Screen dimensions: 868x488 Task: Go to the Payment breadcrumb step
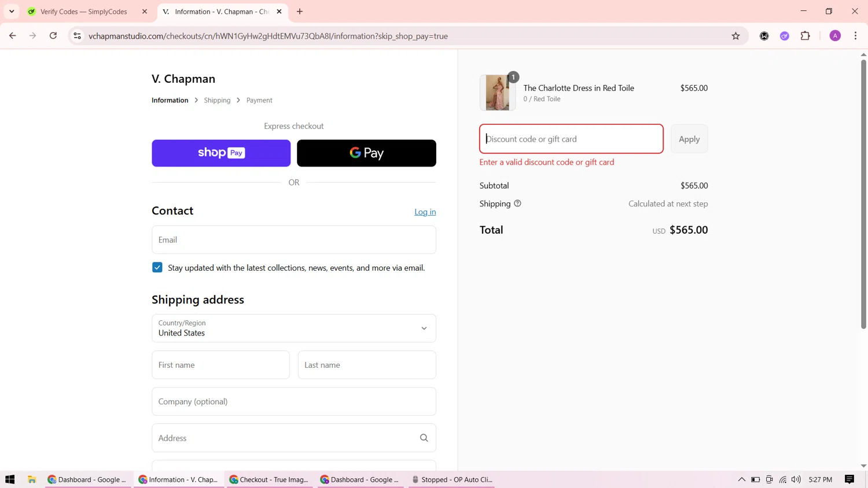click(x=259, y=100)
